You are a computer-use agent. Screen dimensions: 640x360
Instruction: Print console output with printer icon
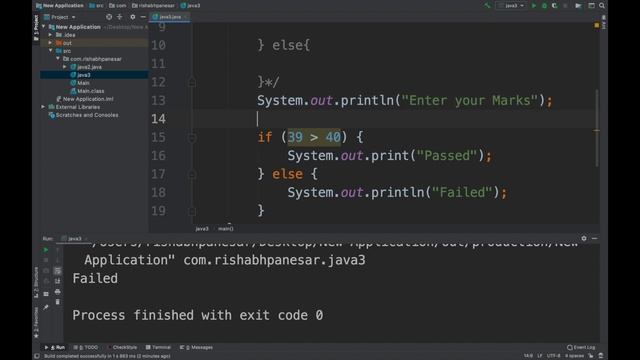58,292
